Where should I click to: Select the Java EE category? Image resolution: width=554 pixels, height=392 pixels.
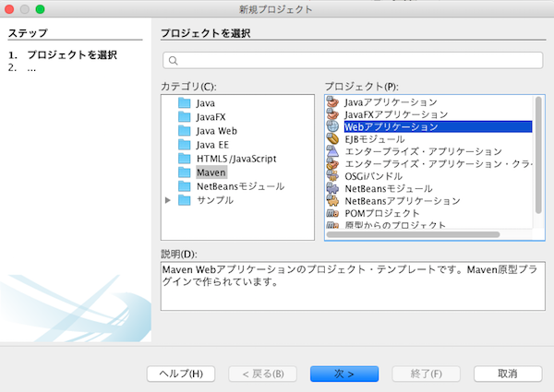[x=212, y=145]
